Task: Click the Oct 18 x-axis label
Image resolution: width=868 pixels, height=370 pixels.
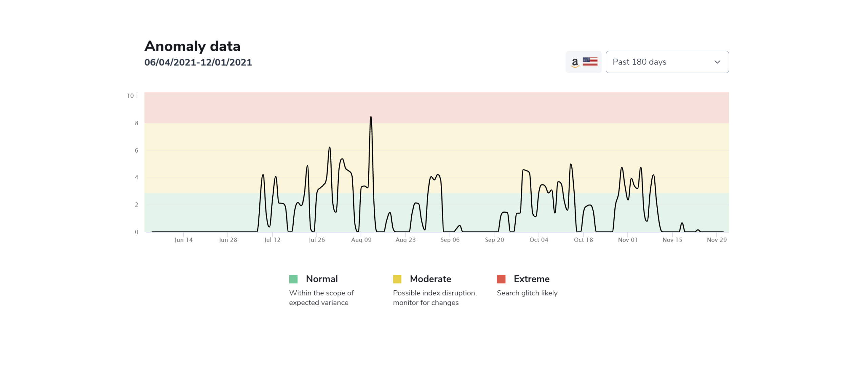Action: tap(583, 240)
